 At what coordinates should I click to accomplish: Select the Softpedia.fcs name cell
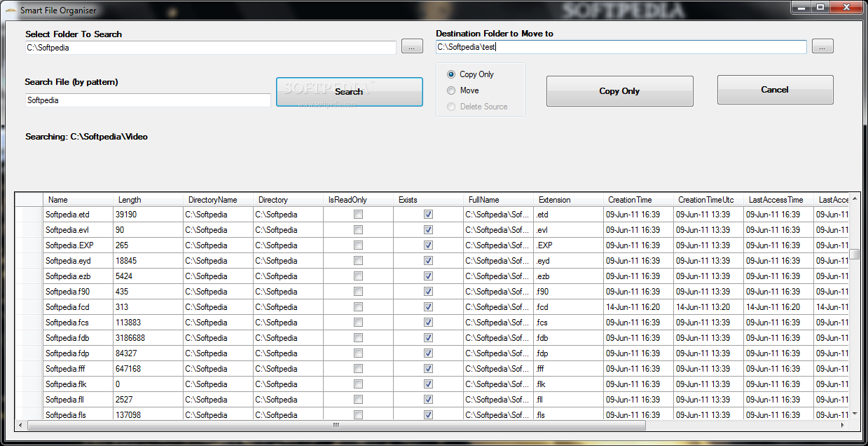pyautogui.click(x=78, y=323)
